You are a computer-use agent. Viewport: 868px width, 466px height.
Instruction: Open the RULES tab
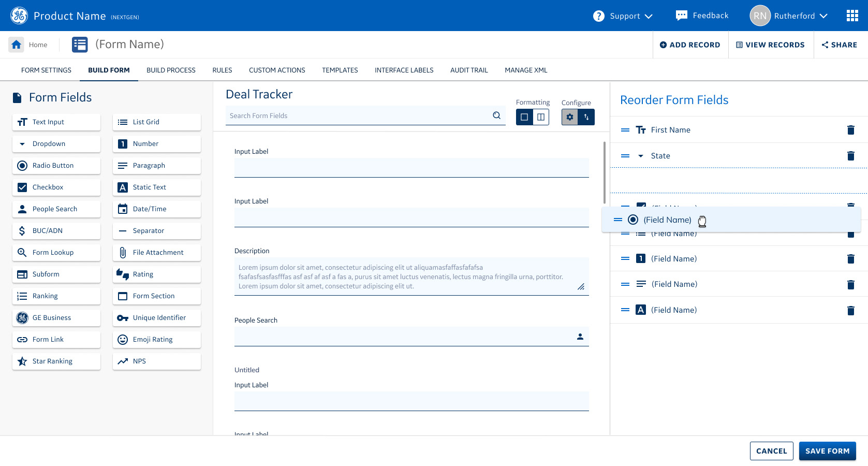[x=222, y=70]
